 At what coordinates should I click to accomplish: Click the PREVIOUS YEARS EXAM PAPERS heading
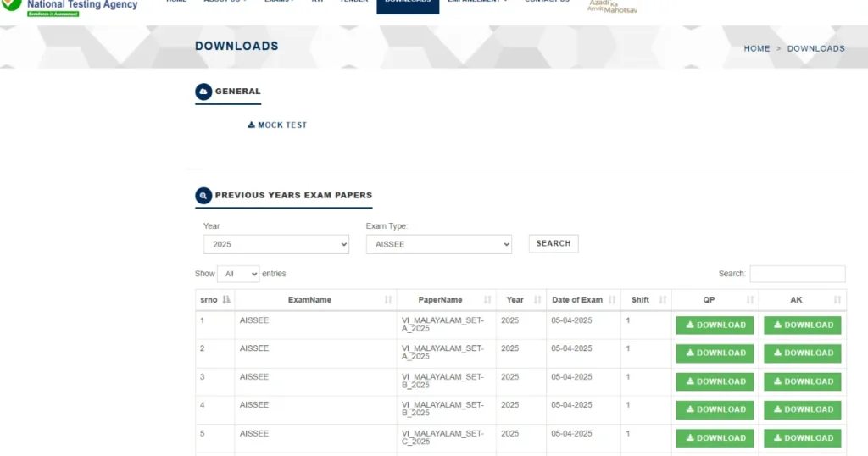point(293,195)
